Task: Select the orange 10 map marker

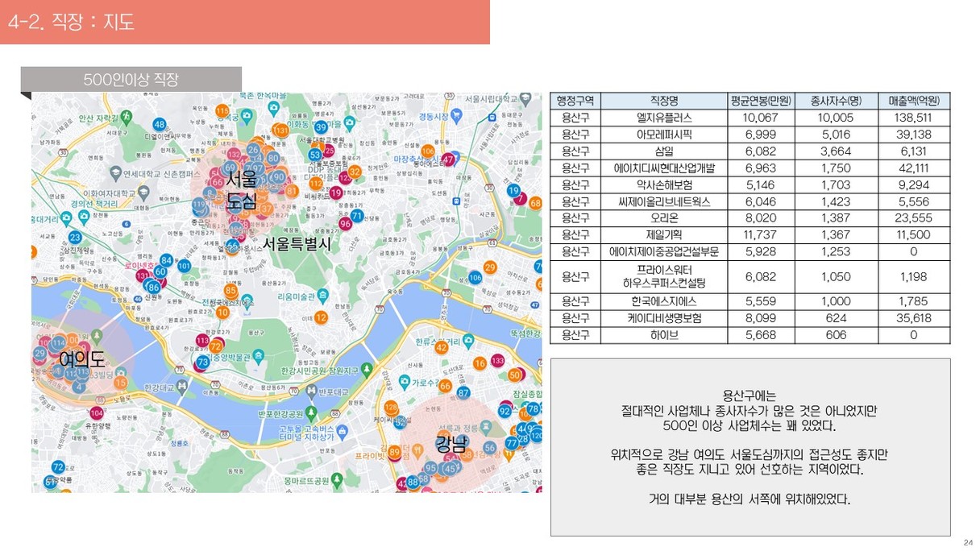Action: pyautogui.click(x=222, y=313)
